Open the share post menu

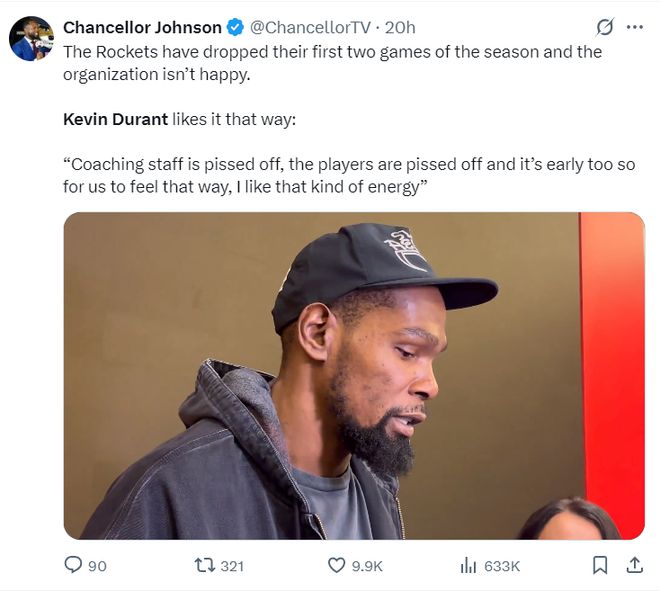pyautogui.click(x=634, y=566)
